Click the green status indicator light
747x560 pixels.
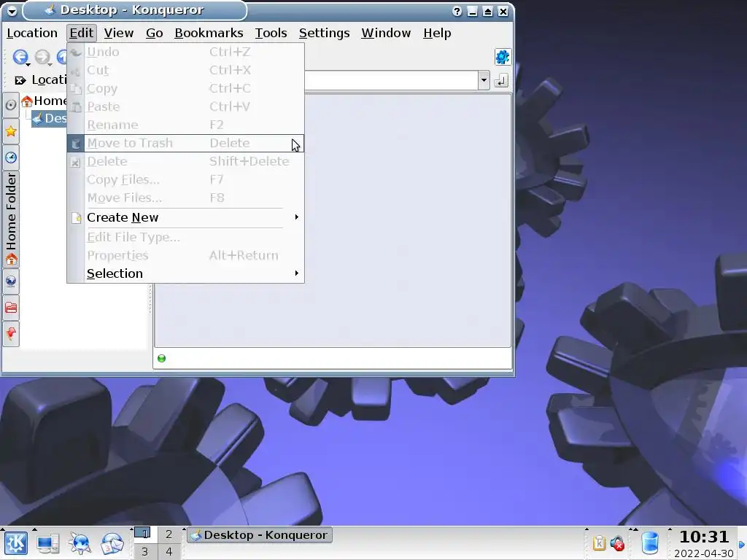161,359
